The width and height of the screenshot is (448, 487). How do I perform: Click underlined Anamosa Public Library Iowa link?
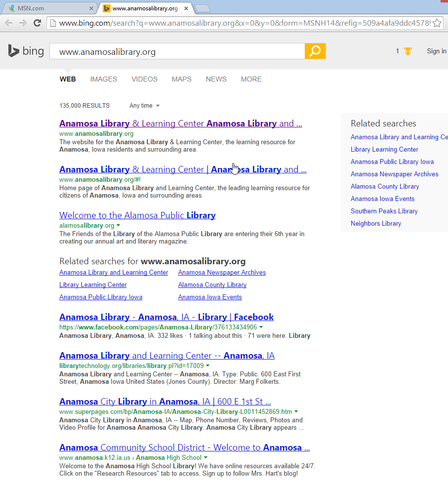[101, 297]
